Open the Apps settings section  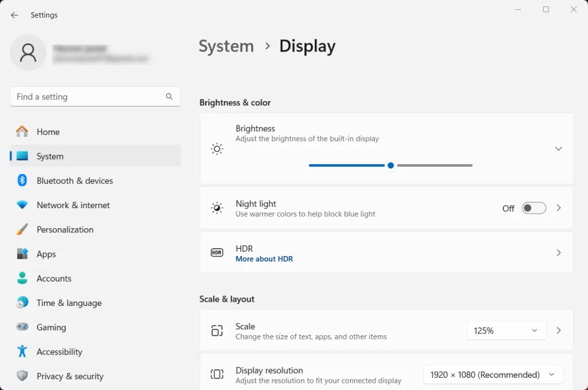pyautogui.click(x=46, y=254)
